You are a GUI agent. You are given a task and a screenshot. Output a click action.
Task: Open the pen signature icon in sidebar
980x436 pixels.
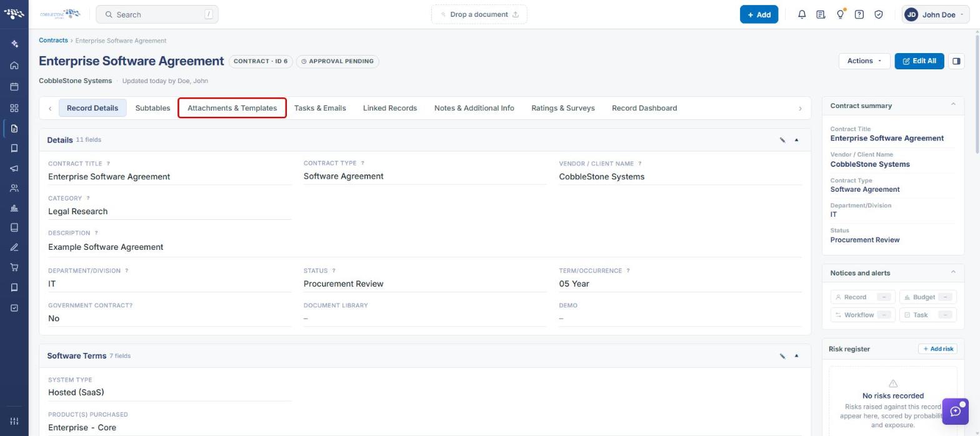pyautogui.click(x=14, y=247)
